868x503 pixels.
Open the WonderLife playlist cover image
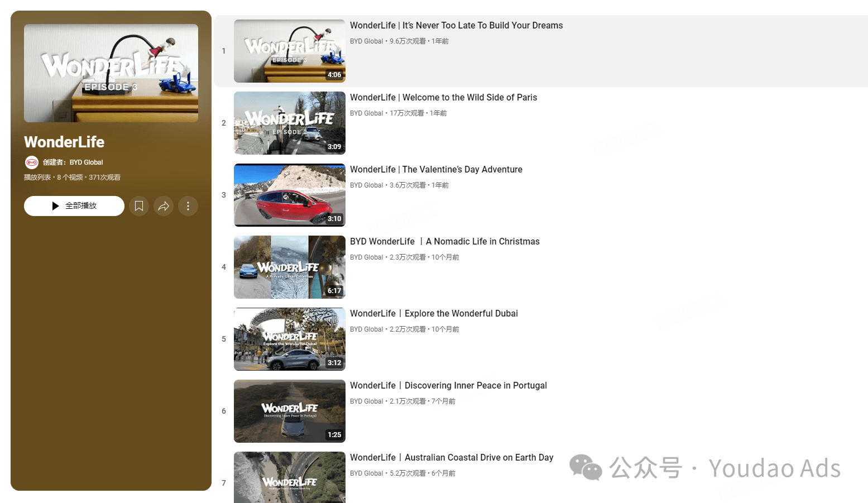[111, 73]
